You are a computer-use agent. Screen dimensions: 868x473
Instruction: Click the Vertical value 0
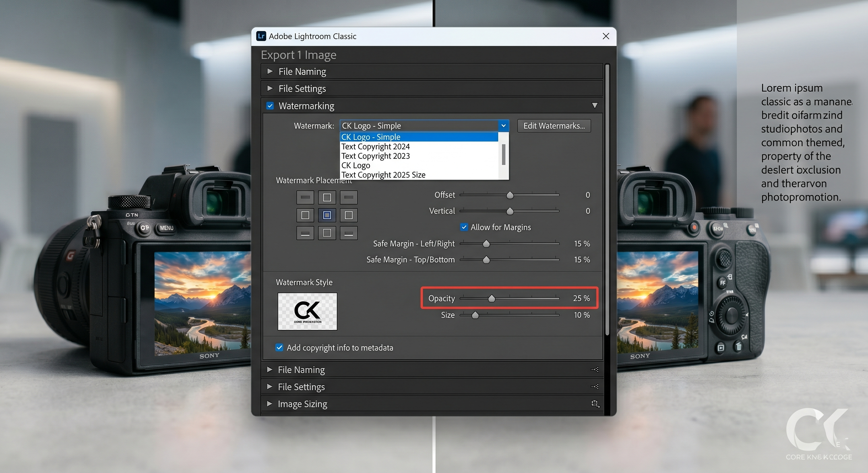click(x=588, y=211)
